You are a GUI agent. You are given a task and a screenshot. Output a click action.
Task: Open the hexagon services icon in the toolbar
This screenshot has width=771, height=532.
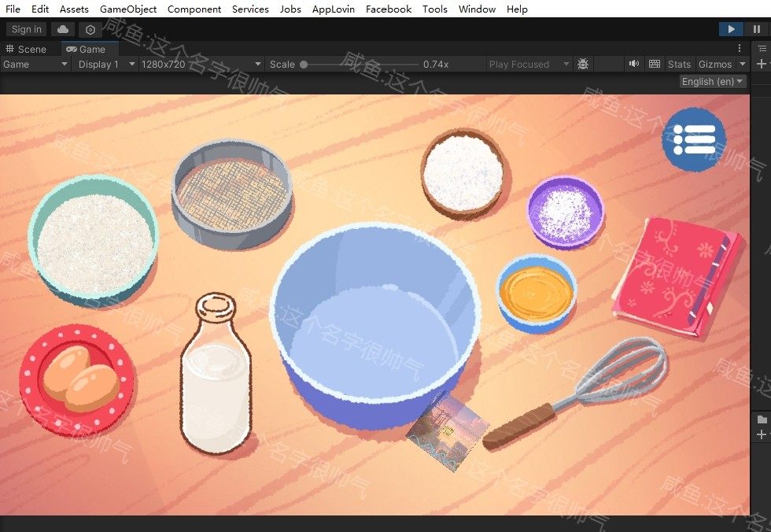[x=90, y=29]
